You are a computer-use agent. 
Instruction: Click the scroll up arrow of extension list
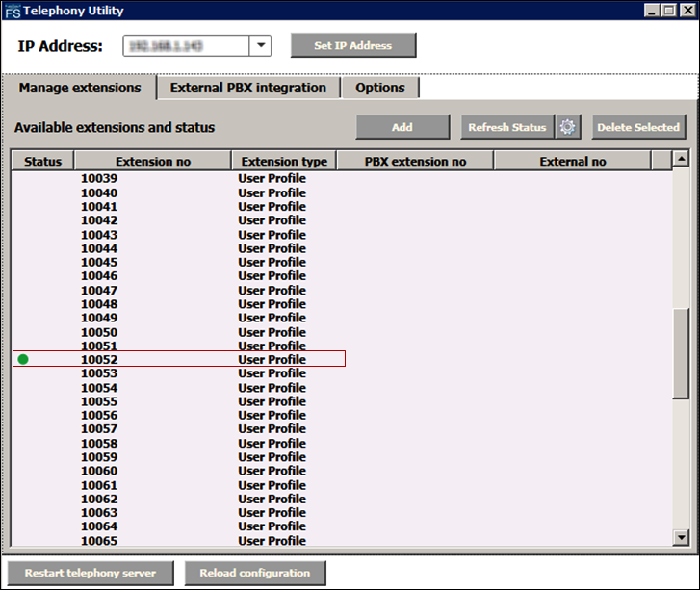[x=681, y=159]
